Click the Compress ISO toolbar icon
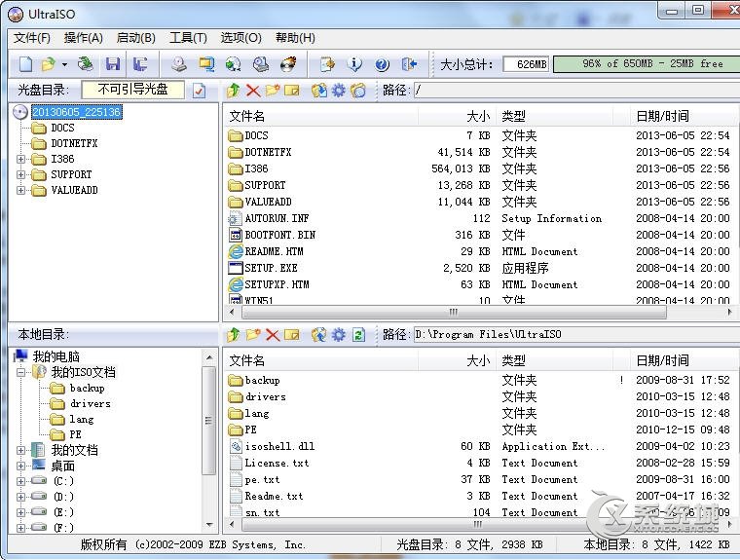 [x=206, y=64]
